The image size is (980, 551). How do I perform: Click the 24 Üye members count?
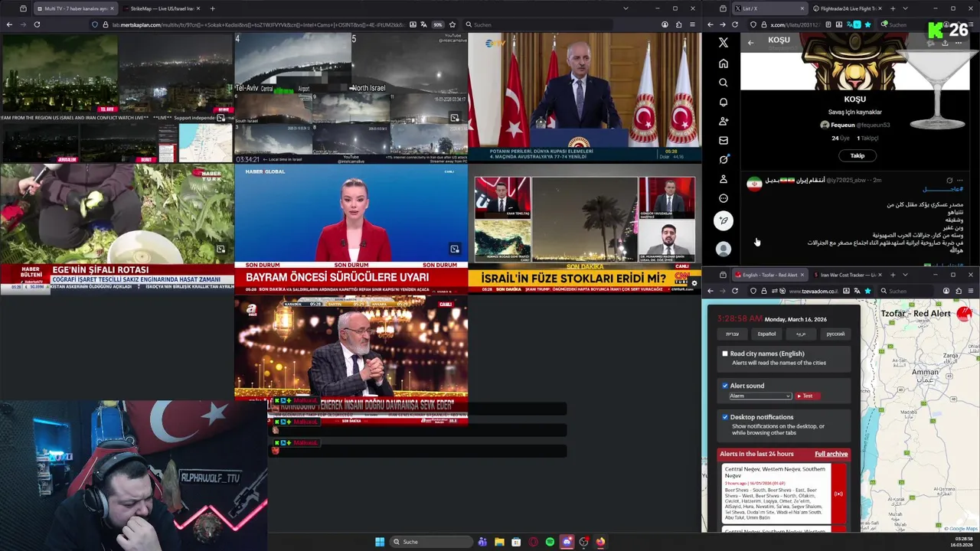click(x=841, y=139)
